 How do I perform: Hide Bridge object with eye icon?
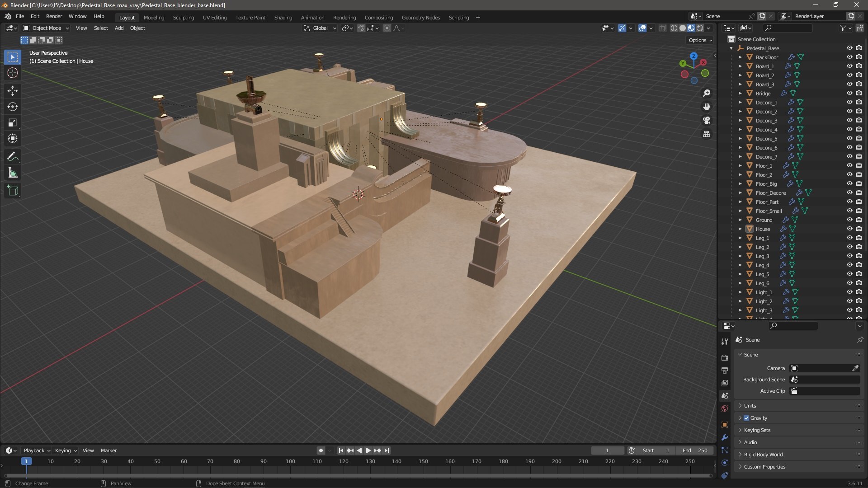click(x=849, y=94)
